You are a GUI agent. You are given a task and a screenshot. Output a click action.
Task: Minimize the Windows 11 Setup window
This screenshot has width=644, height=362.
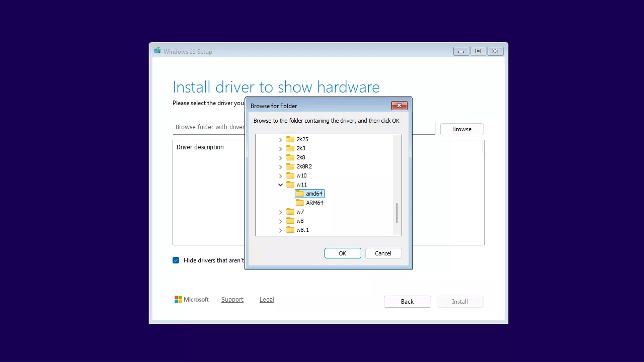click(461, 51)
